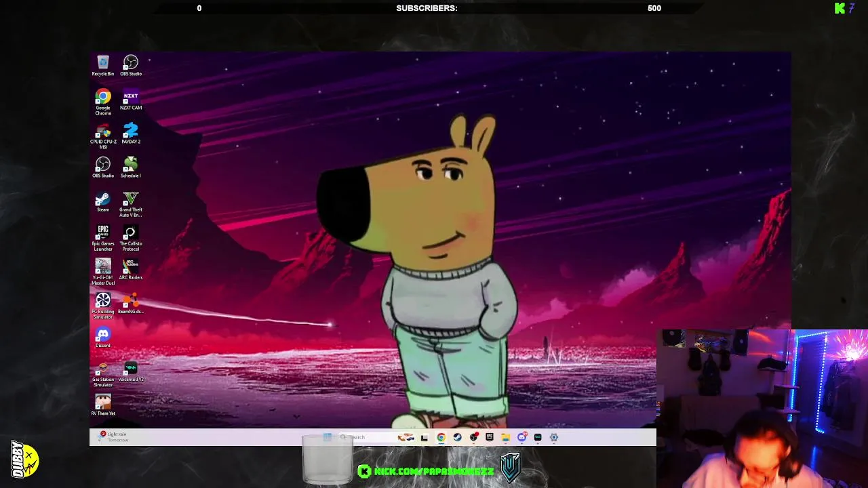Open the Recycle Bin desktop icon

[x=103, y=66]
